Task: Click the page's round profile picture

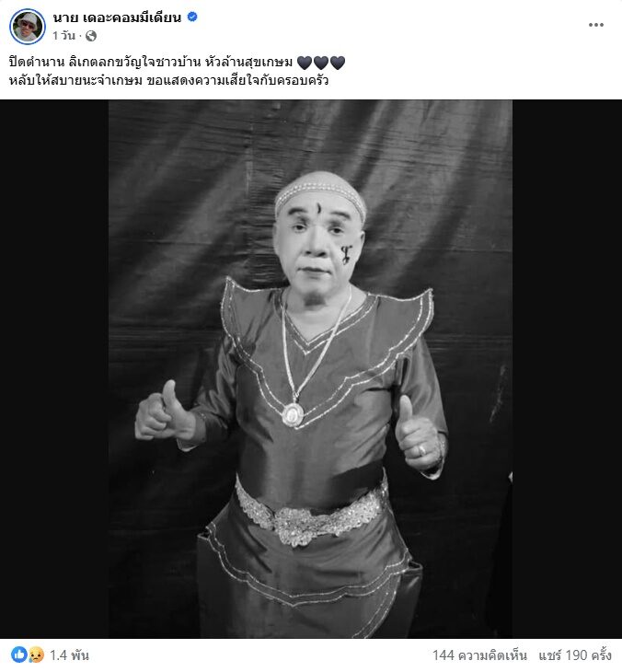Action: click(x=28, y=27)
